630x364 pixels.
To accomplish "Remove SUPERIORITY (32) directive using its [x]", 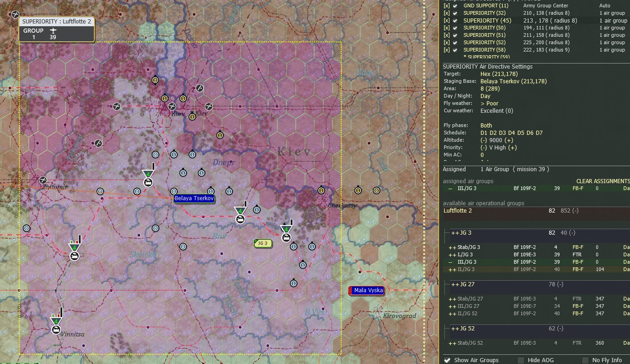I will click(x=446, y=13).
